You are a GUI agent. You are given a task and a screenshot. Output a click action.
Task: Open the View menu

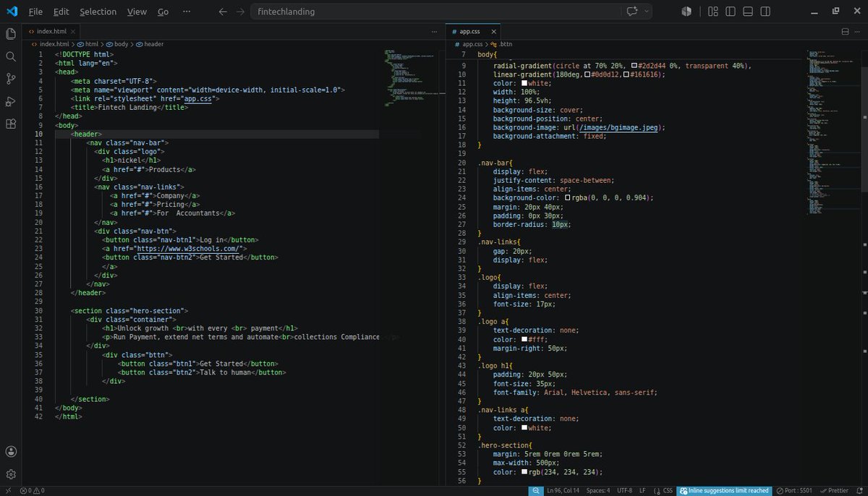tap(137, 12)
